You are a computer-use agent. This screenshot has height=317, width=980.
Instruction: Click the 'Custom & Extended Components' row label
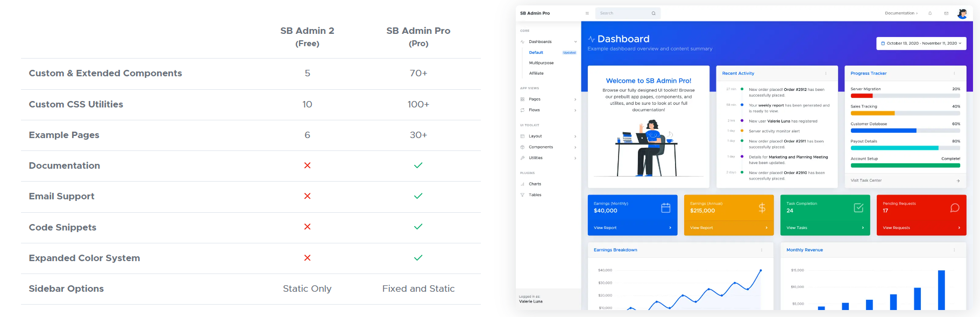pos(105,73)
